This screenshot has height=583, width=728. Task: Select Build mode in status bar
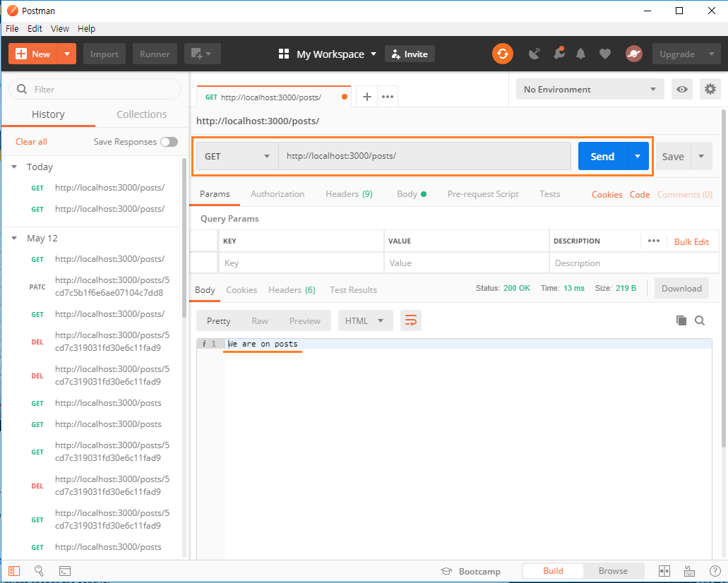553,571
